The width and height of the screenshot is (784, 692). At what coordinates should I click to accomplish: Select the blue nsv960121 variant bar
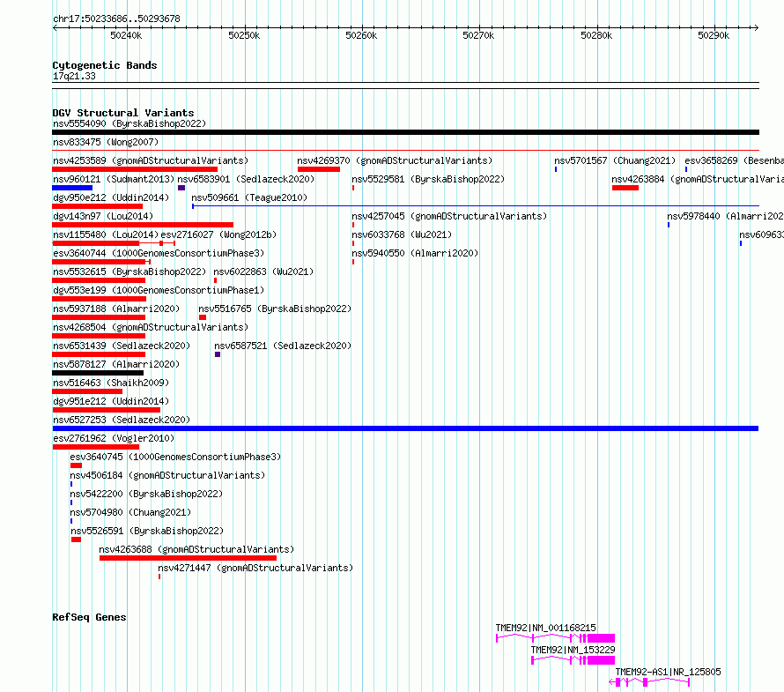pyautogui.click(x=72, y=188)
